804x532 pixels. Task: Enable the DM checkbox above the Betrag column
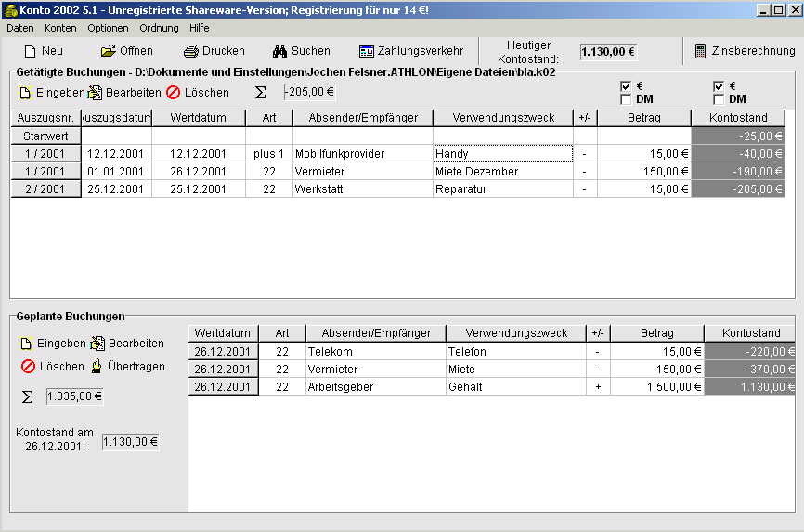pos(626,99)
